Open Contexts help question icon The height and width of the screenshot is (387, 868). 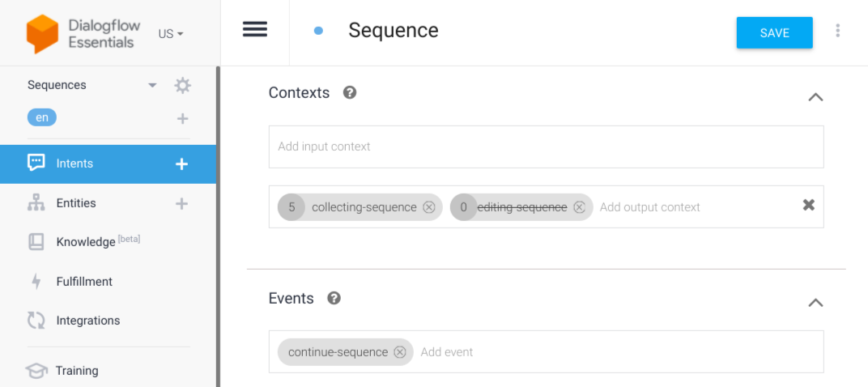350,92
